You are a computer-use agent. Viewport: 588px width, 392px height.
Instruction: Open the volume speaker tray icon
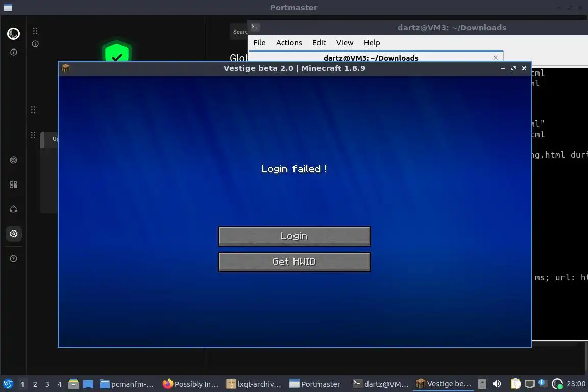497,384
